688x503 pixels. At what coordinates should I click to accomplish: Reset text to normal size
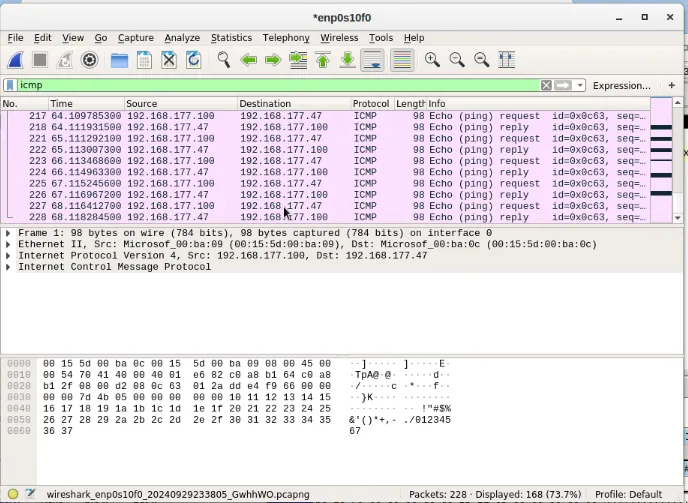point(482,60)
